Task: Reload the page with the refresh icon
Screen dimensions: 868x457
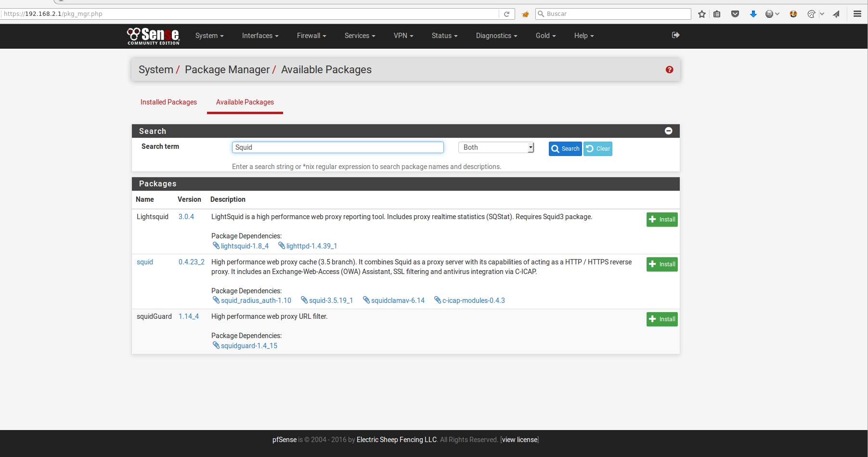Action: click(506, 14)
